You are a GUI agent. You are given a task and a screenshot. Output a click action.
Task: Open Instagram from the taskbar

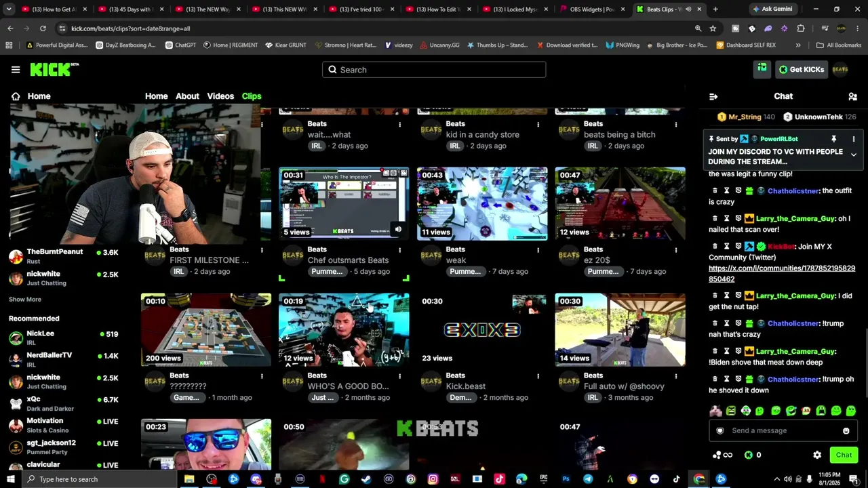(433, 479)
